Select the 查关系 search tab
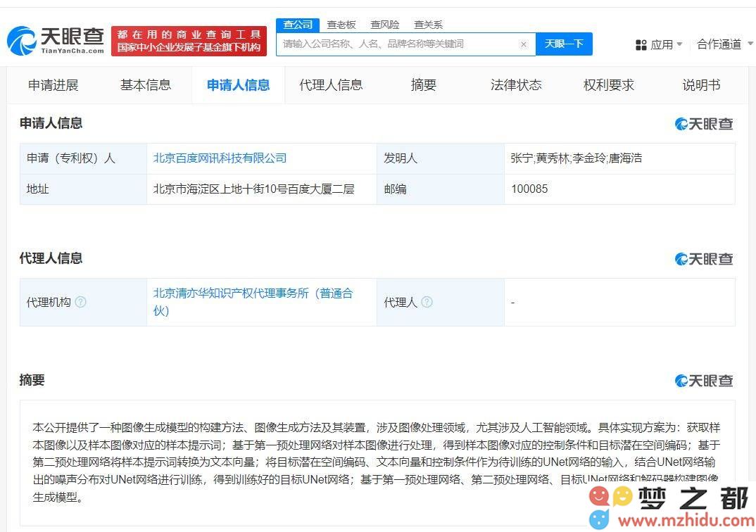The height and width of the screenshot is (532, 756). (428, 25)
